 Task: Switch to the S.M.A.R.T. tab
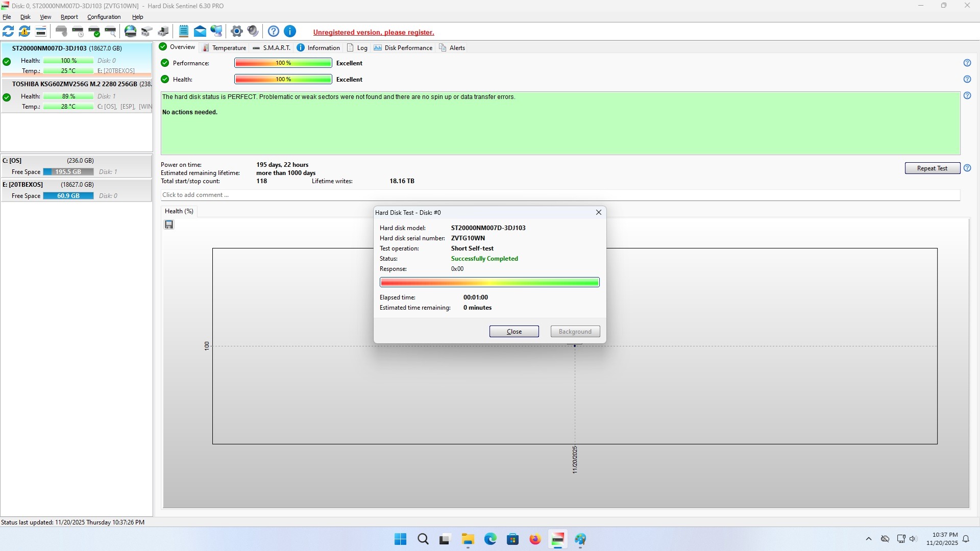[272, 48]
